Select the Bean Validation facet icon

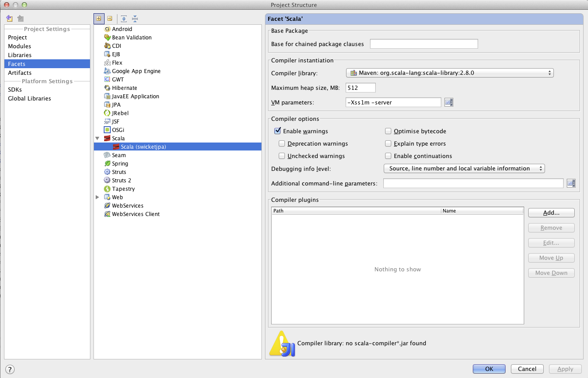[x=107, y=38]
